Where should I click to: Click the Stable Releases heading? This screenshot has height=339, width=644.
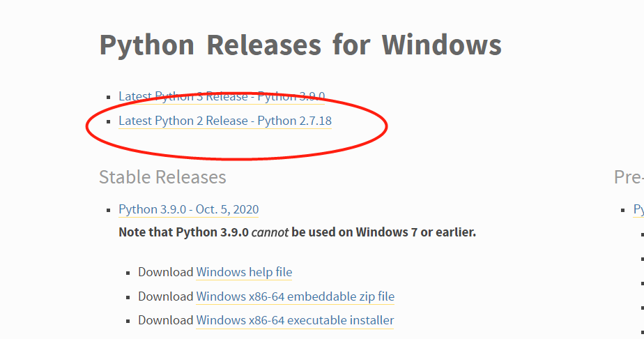click(162, 176)
